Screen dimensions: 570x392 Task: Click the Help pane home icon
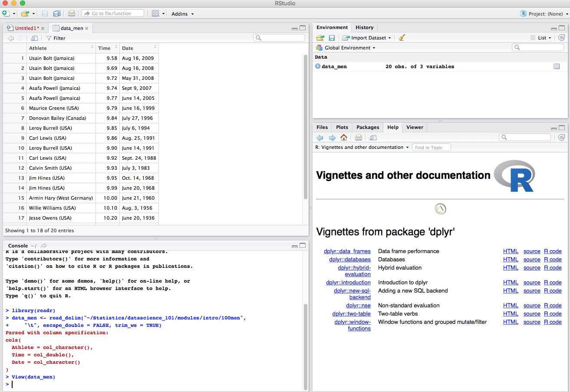(344, 138)
